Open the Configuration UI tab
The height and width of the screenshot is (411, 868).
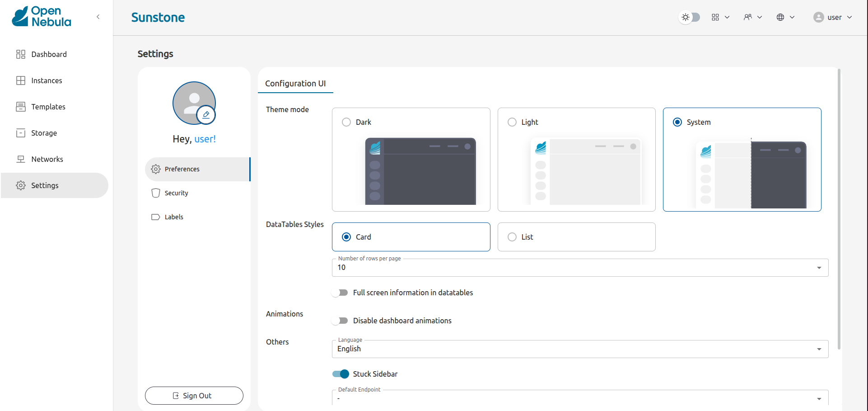tap(295, 84)
